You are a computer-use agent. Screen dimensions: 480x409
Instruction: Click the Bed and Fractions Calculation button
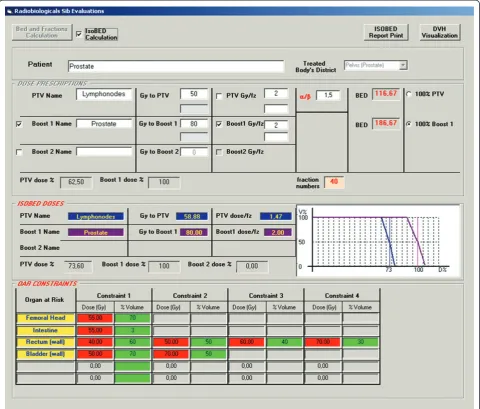(42, 32)
